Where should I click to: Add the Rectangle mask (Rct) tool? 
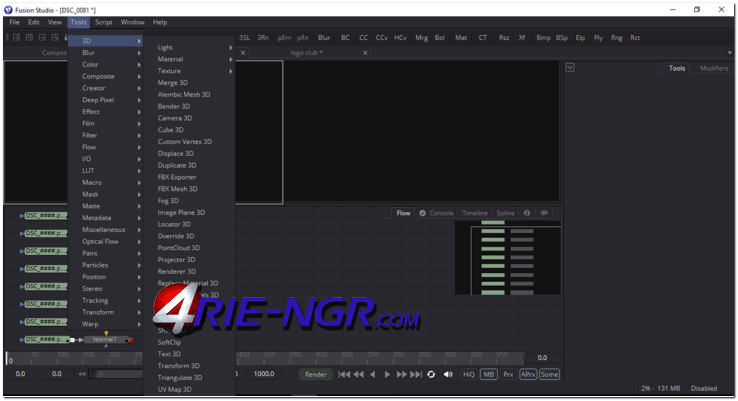(635, 38)
